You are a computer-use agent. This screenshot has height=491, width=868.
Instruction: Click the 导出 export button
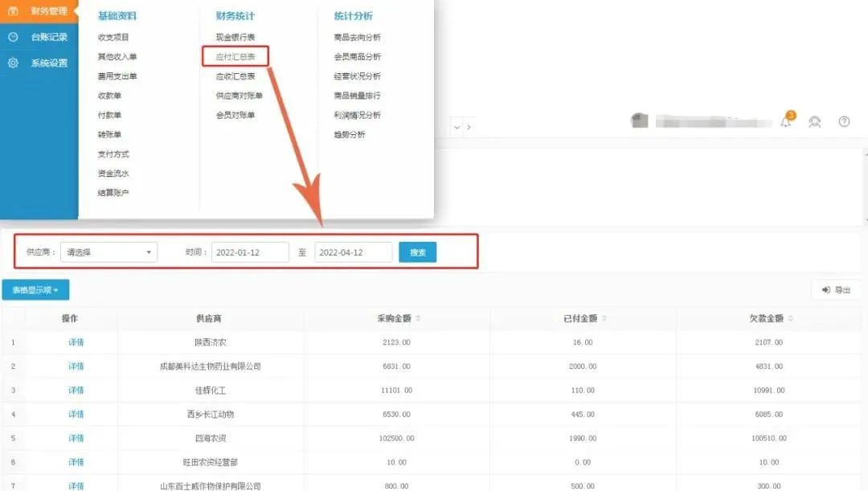click(x=836, y=290)
